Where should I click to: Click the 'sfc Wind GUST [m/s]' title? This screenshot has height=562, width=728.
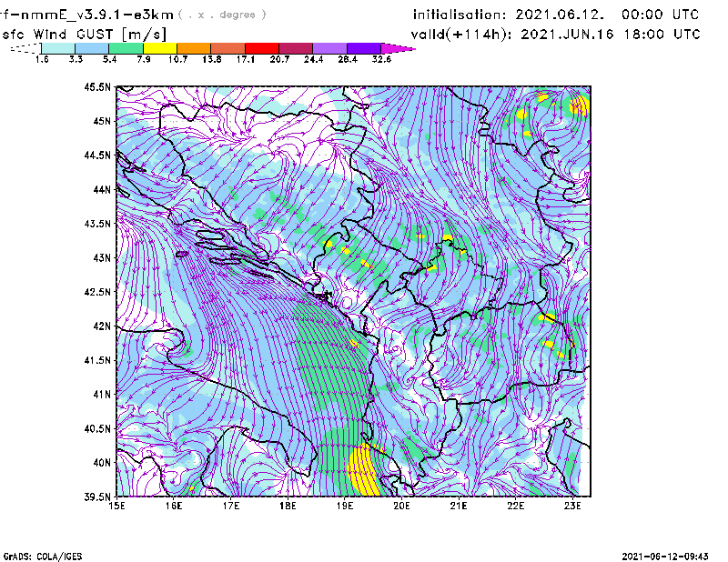click(85, 35)
